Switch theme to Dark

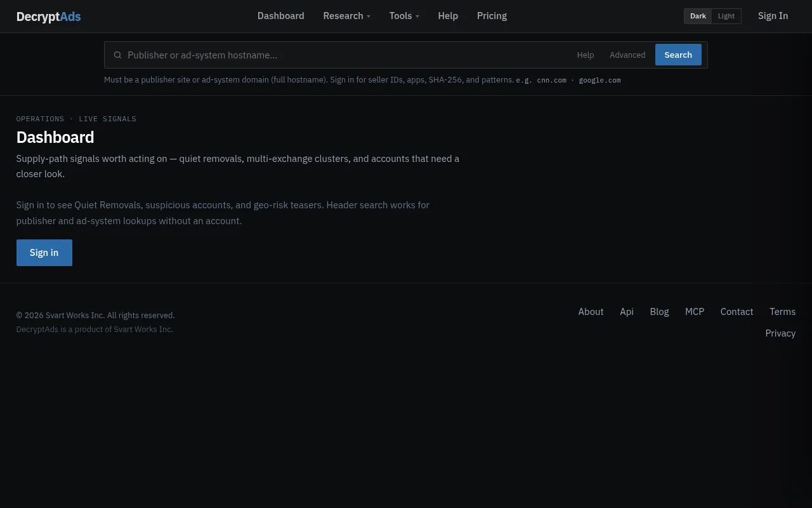(698, 16)
